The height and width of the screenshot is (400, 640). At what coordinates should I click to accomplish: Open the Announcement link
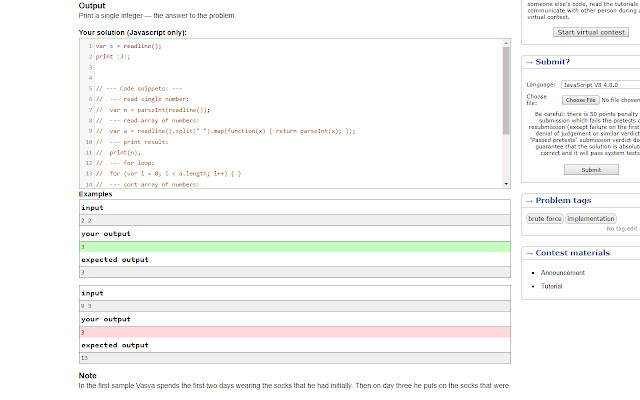562,273
